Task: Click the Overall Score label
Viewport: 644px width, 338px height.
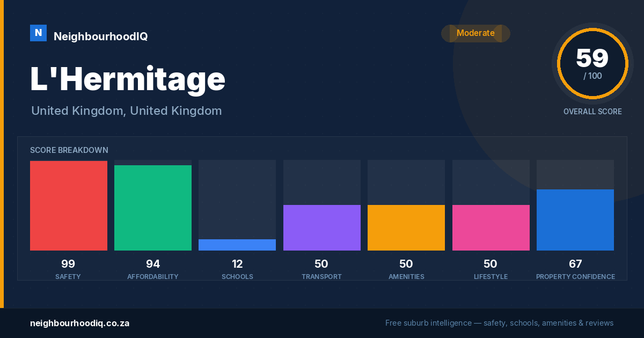Action: pos(592,112)
